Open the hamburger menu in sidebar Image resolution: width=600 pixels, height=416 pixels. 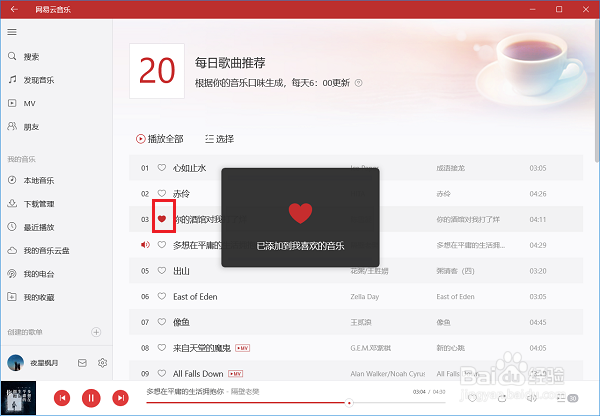pos(12,32)
